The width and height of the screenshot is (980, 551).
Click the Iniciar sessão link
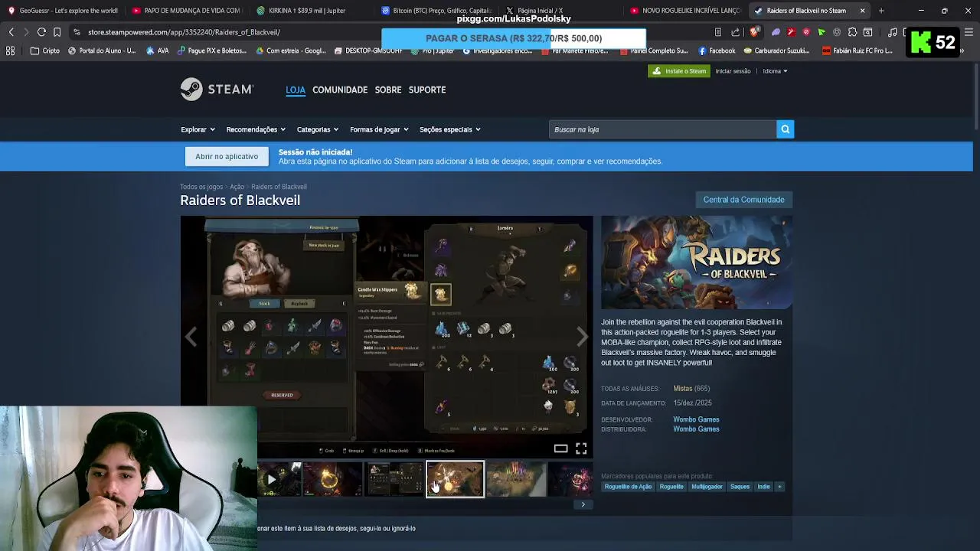[x=733, y=71]
